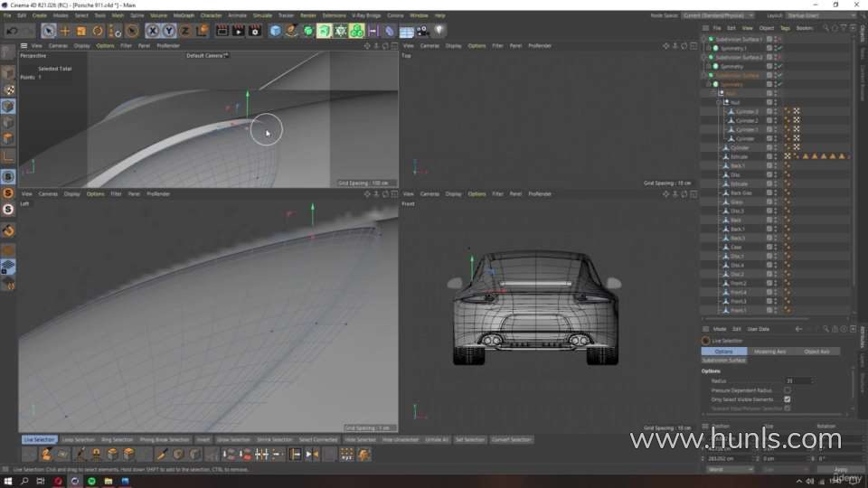Click the Grow Selection button
Image resolution: width=868 pixels, height=488 pixels.
[x=233, y=439]
